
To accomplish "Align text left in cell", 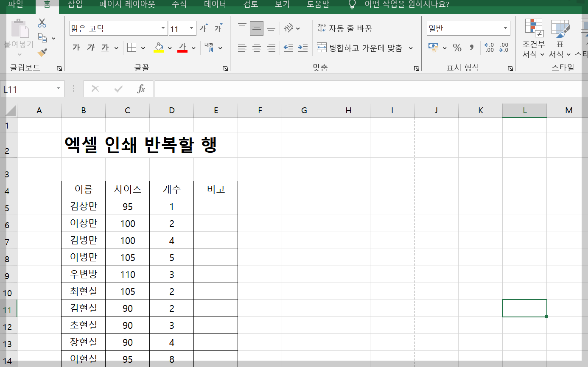I will [x=242, y=48].
